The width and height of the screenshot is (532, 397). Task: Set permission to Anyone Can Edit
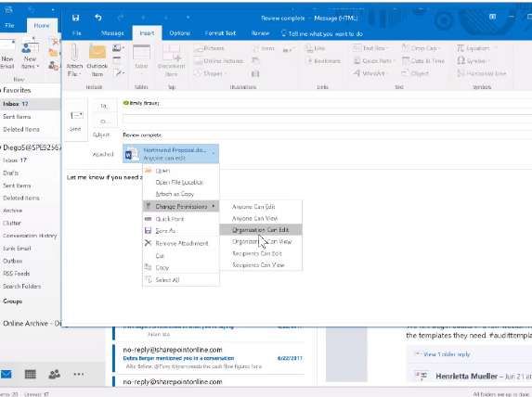coord(261,207)
